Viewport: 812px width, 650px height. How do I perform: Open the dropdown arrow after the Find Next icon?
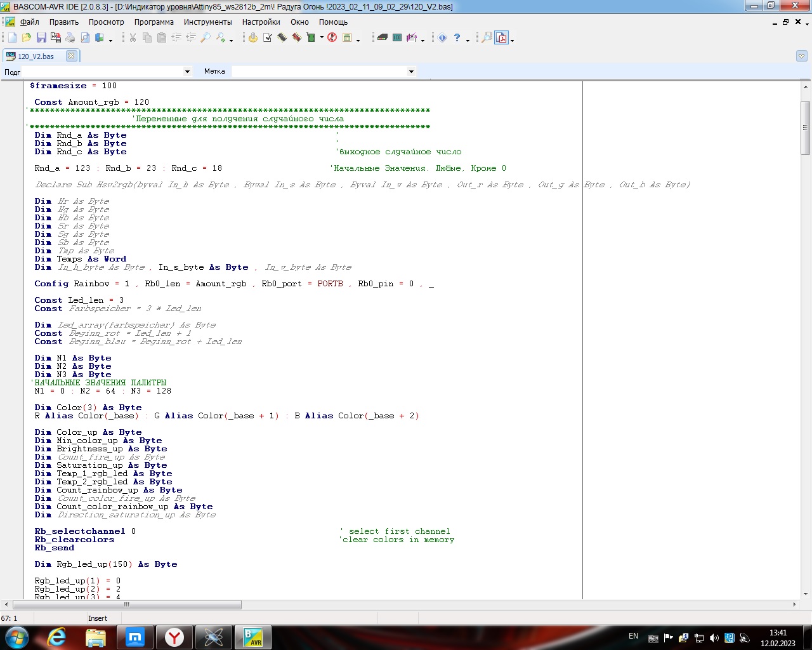[x=232, y=40]
